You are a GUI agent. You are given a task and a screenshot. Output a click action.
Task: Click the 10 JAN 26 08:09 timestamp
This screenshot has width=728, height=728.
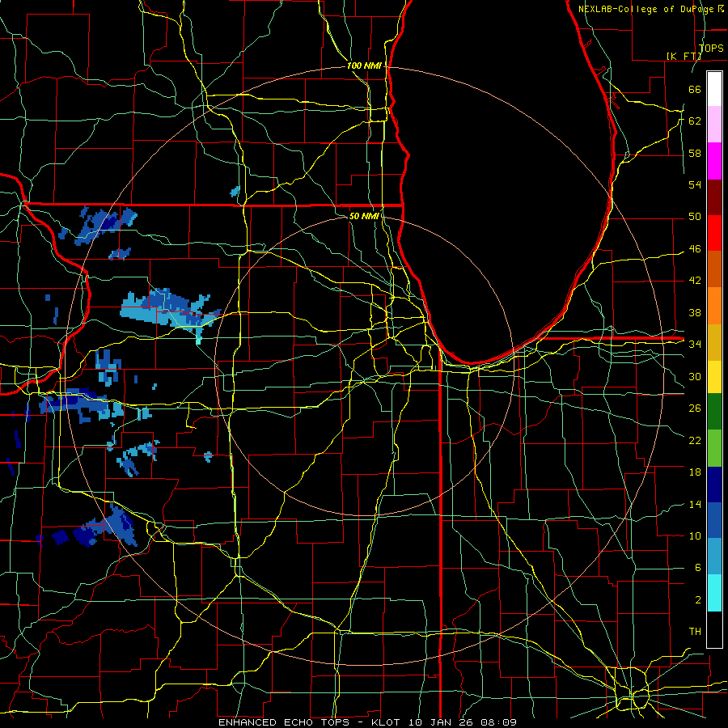pos(463,722)
